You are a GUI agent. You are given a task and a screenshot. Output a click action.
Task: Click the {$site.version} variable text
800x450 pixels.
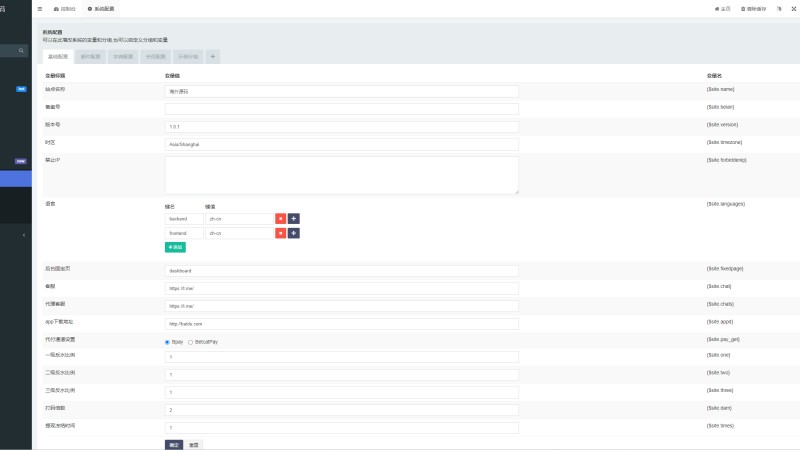click(x=722, y=124)
